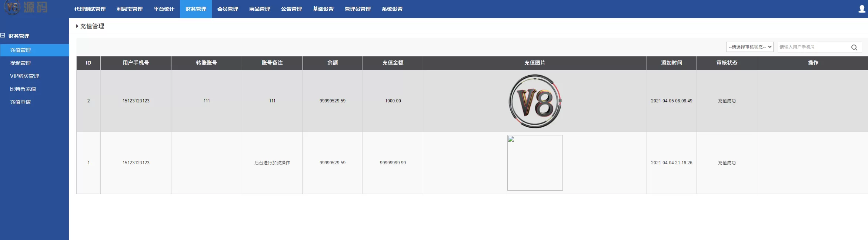The width and height of the screenshot is (868, 240).
Task: Switch to 平台统计 tab
Action: (164, 9)
